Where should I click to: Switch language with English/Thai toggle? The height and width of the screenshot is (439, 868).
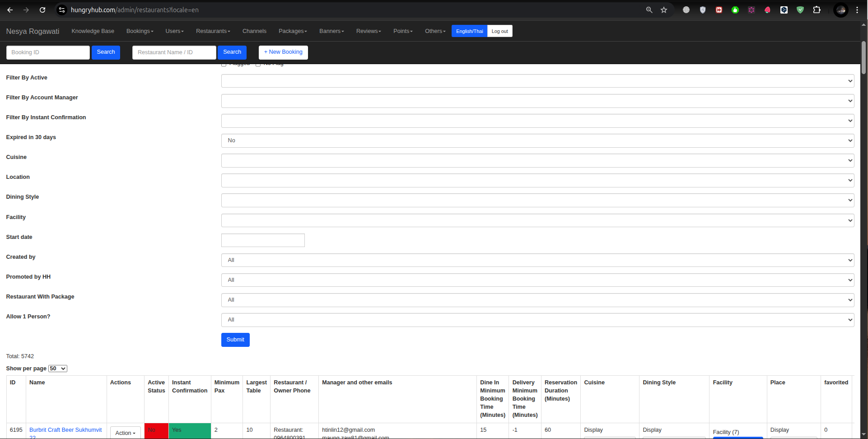point(469,31)
